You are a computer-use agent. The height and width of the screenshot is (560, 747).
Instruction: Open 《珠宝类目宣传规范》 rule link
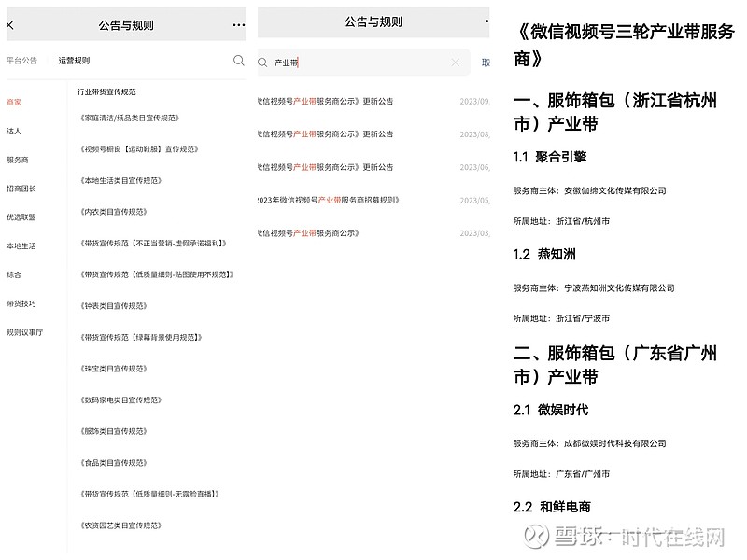(x=114, y=369)
